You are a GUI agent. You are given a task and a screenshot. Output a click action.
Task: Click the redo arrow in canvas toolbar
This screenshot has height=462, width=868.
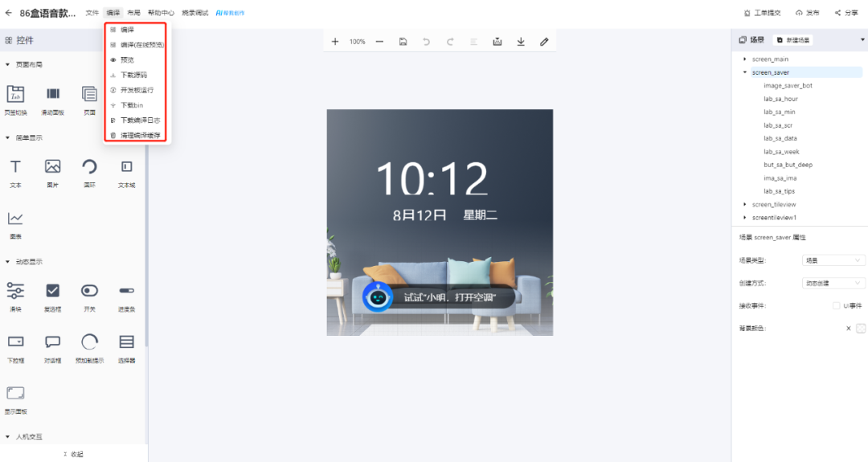450,42
